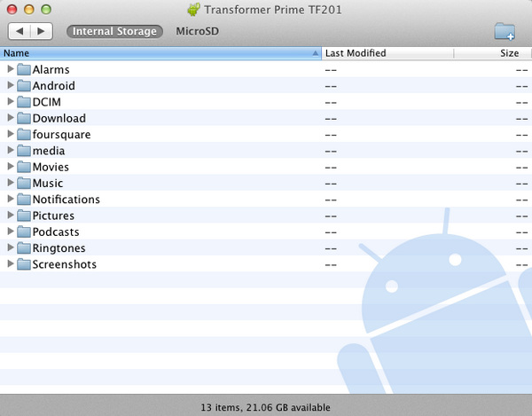Screen dimensions: 532x416
Task: Go back with the left arrow button
Action: click(x=20, y=31)
